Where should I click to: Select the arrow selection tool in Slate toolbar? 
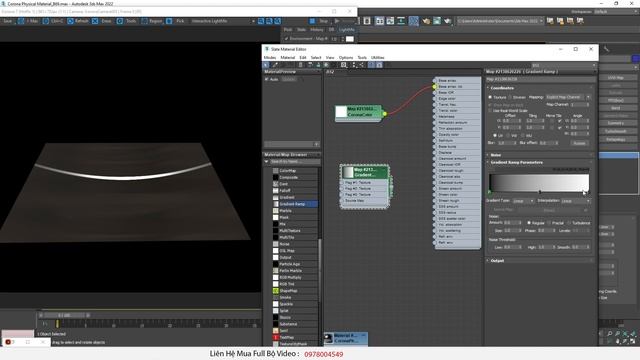coord(266,65)
